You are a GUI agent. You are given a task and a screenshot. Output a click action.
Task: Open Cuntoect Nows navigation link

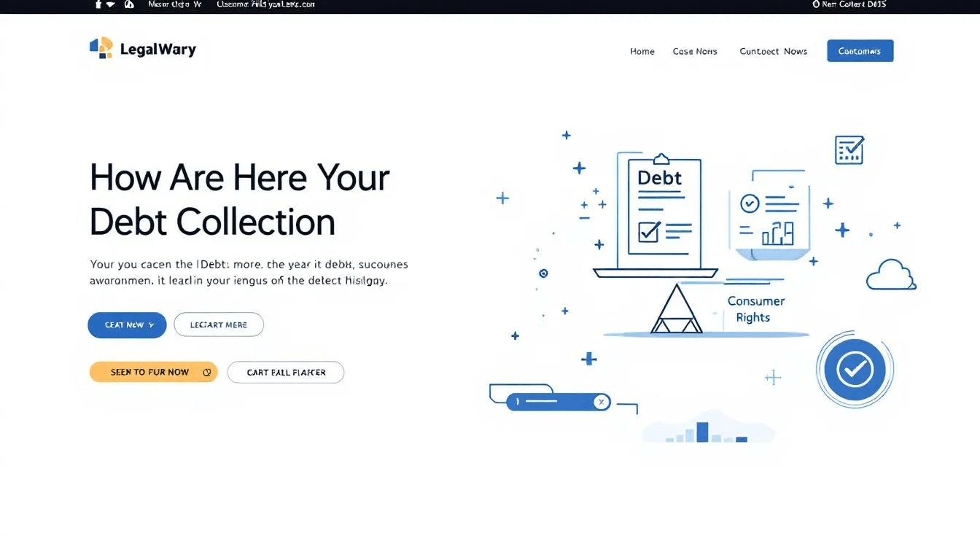pyautogui.click(x=773, y=51)
